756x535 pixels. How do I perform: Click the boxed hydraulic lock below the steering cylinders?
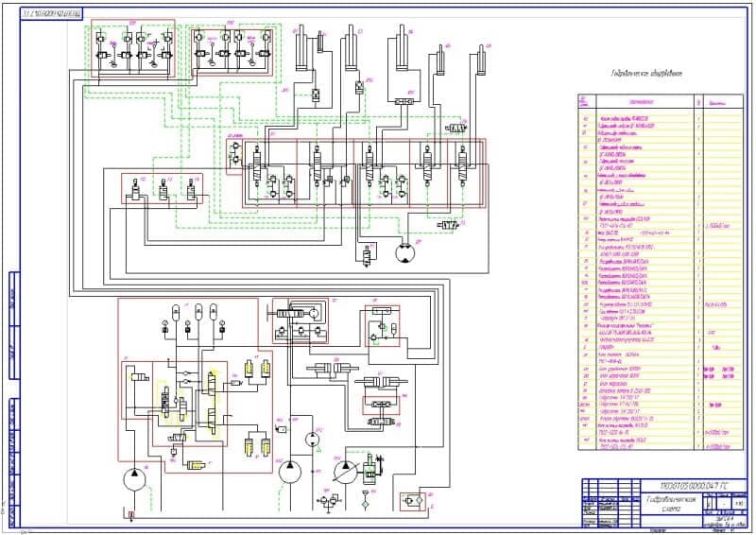pyautogui.click(x=382, y=405)
